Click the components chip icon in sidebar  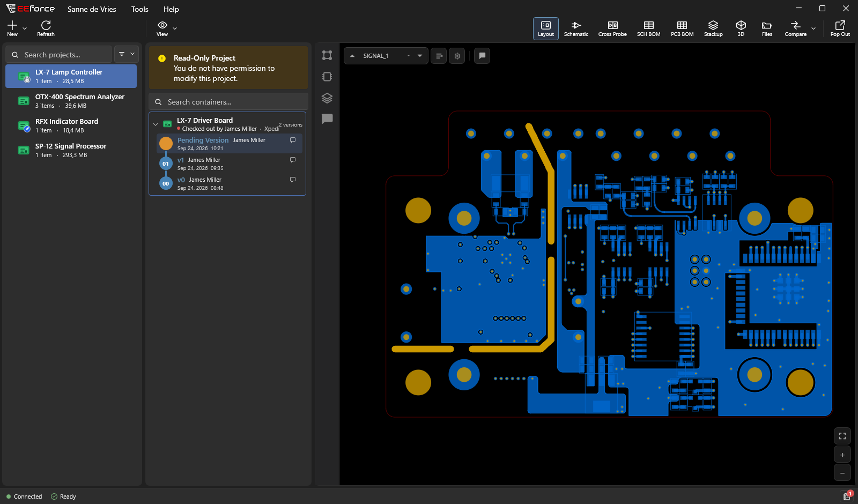tap(327, 77)
